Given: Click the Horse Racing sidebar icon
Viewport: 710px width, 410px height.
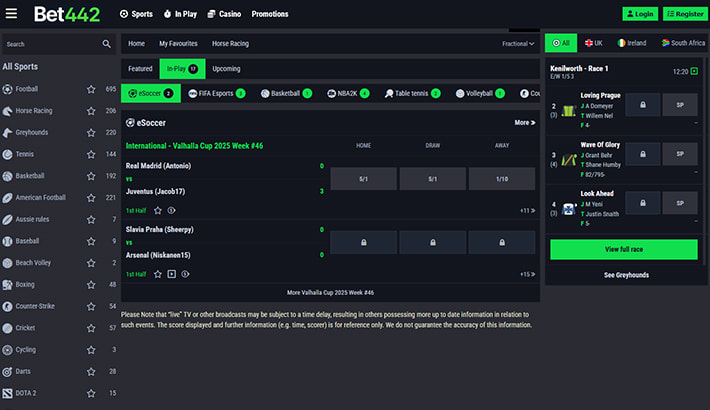Looking at the screenshot, I should tap(7, 111).
